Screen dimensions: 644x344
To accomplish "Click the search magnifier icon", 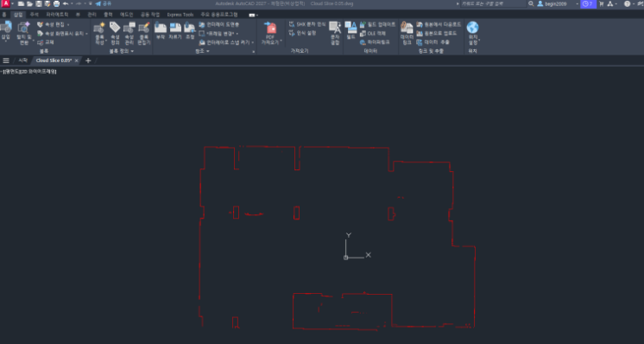I will [531, 3].
